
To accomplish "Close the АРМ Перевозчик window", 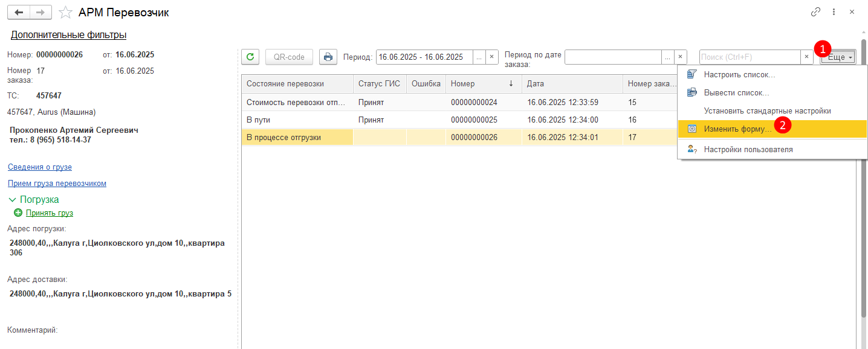I will tap(852, 12).
